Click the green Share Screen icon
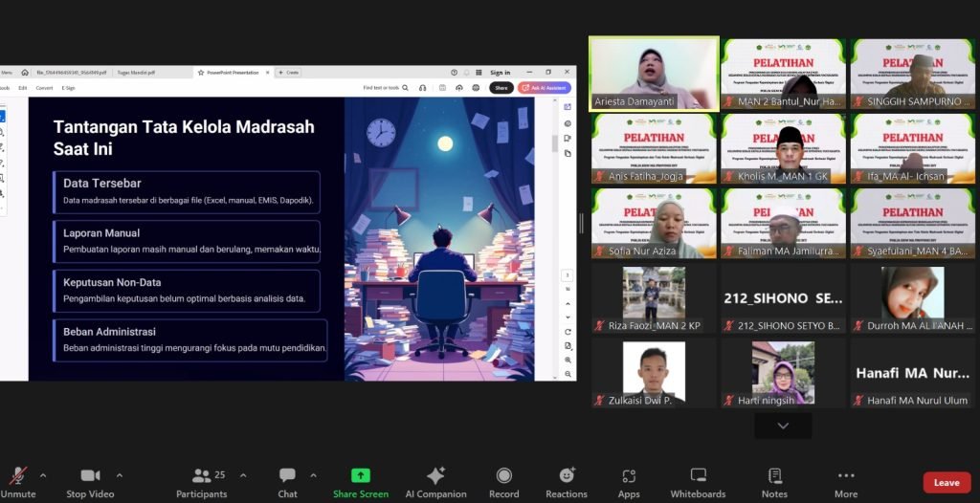Viewport: 980px width, 503px height. click(360, 476)
